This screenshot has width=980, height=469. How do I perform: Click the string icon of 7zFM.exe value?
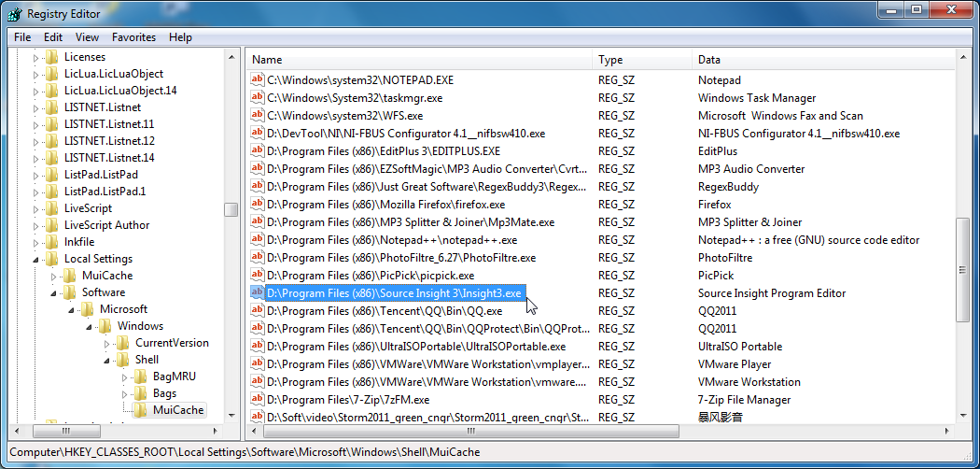pyautogui.click(x=257, y=399)
